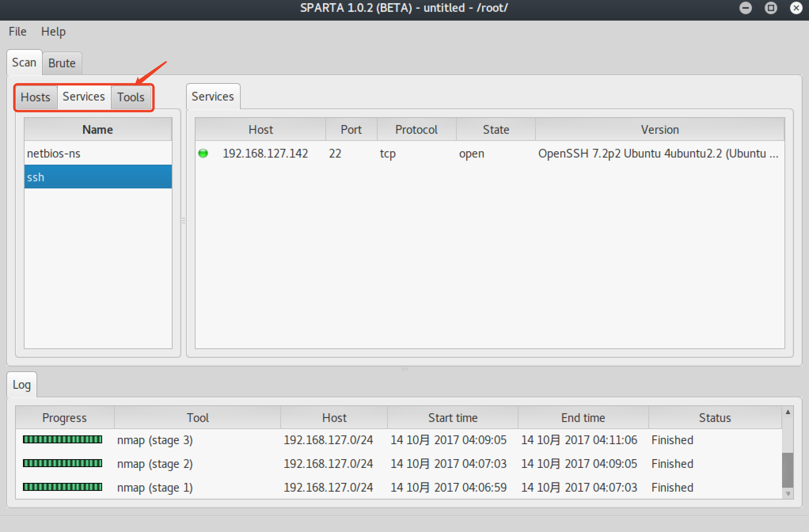Select netbios-ns in the services list
809x532 pixels.
tap(54, 154)
